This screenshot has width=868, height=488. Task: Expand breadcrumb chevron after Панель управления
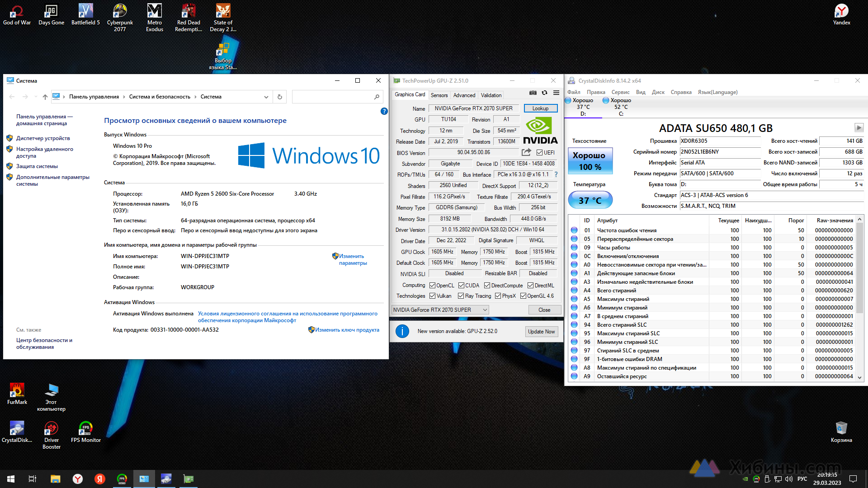[124, 97]
